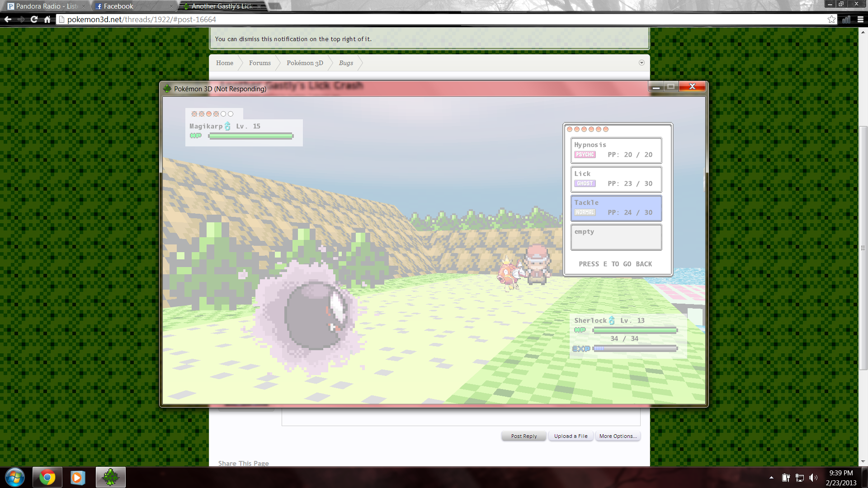Select the Tackle move
The width and height of the screenshot is (868, 488).
pyautogui.click(x=616, y=208)
